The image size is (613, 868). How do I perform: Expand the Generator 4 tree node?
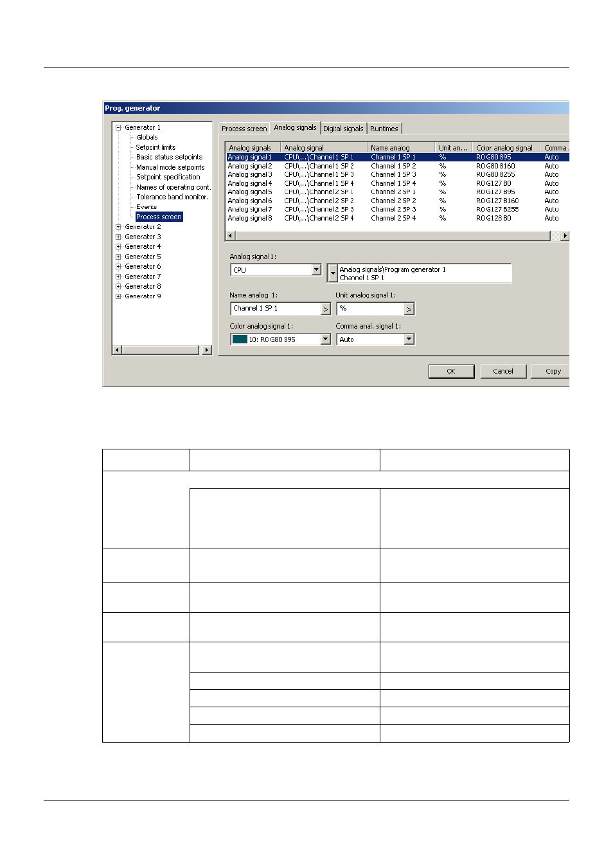click(118, 246)
